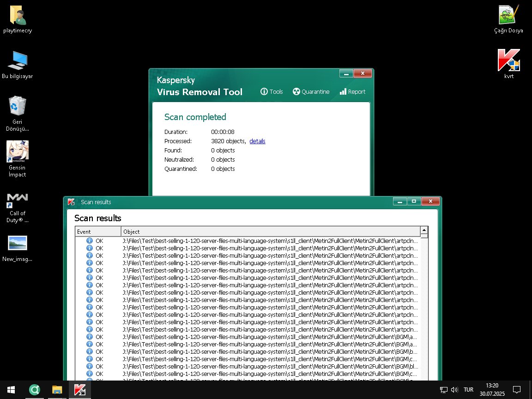The image size is (532, 399).
Task: Open the Quarantine section
Action: pyautogui.click(x=311, y=91)
